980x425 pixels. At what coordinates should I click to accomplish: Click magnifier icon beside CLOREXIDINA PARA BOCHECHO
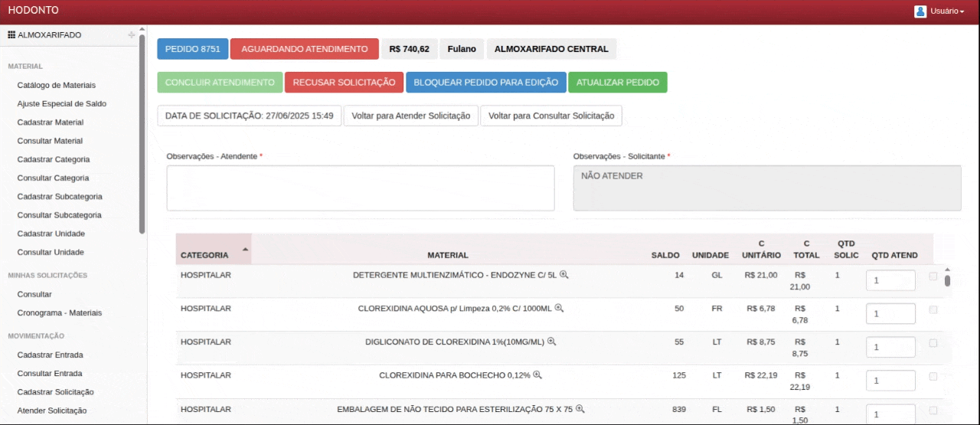pyautogui.click(x=537, y=375)
